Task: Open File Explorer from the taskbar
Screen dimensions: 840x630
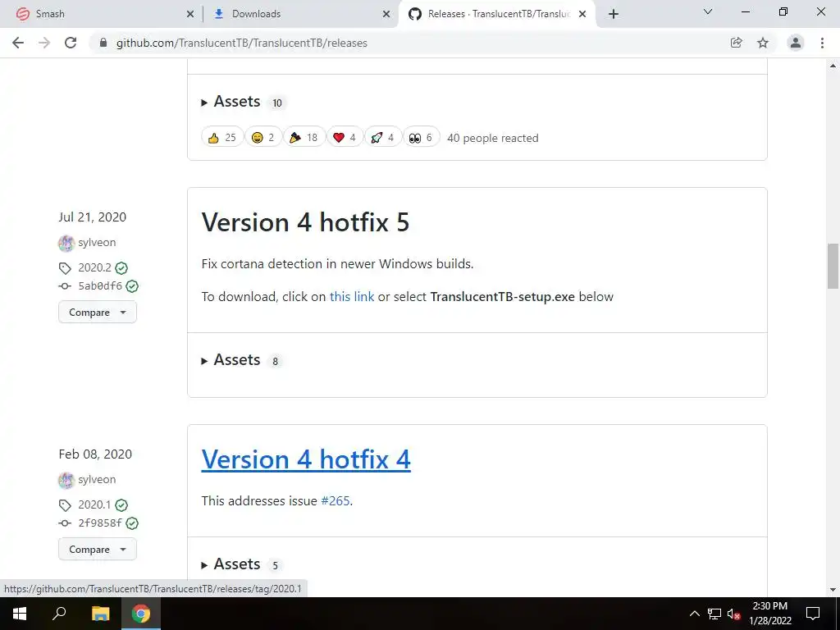Action: click(100, 614)
